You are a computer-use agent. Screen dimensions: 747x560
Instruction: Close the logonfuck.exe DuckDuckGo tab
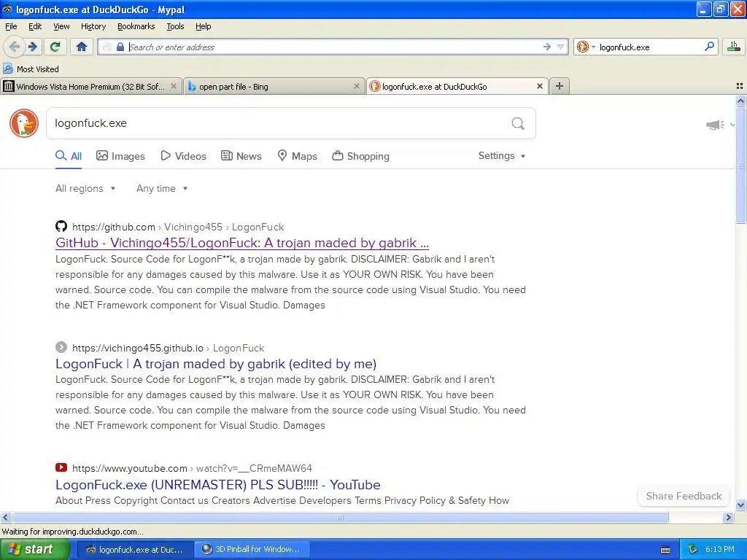(539, 86)
